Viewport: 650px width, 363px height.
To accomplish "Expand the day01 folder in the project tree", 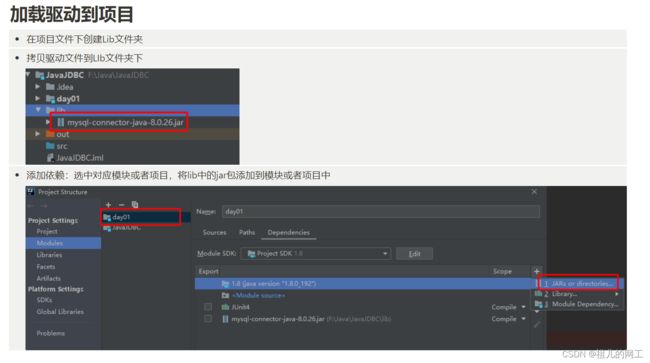I will [38, 98].
